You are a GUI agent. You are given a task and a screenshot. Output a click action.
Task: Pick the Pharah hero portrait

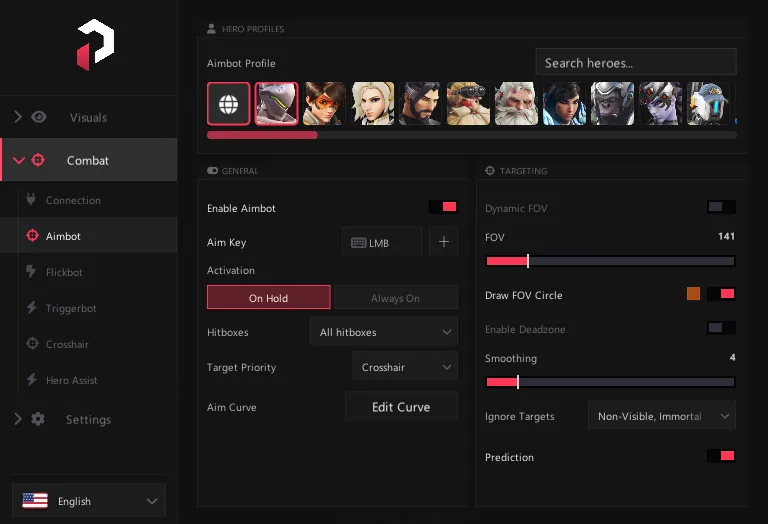click(564, 104)
